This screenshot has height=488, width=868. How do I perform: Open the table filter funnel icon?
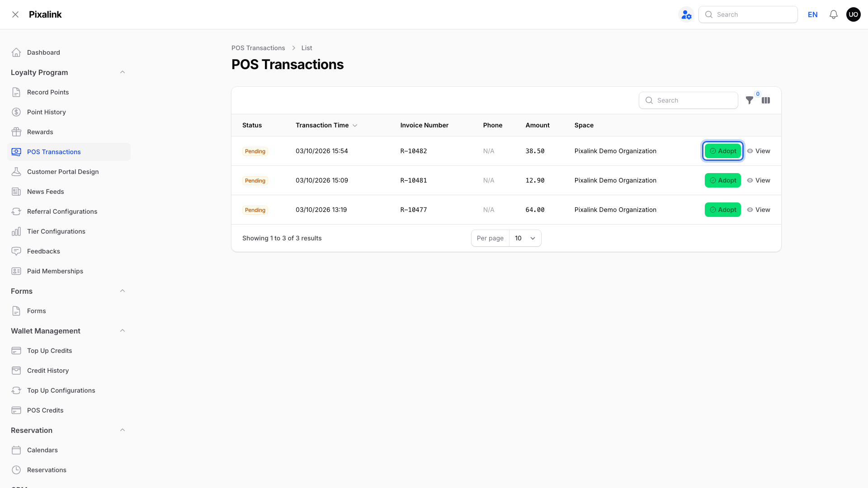click(x=750, y=100)
